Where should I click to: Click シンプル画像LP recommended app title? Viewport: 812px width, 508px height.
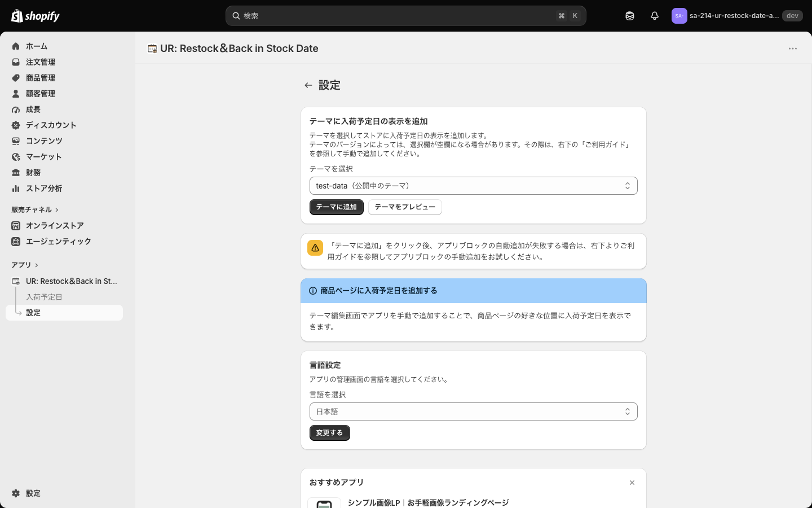pyautogui.click(x=428, y=502)
